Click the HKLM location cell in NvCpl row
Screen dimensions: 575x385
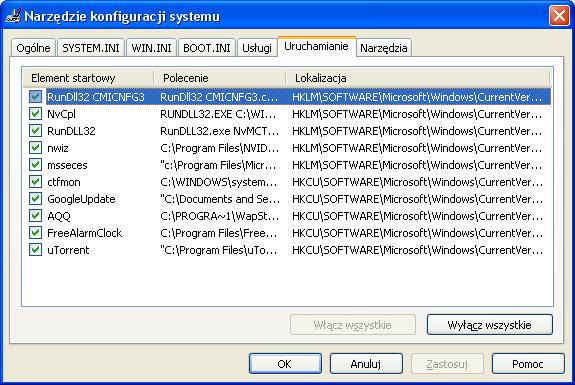[x=417, y=114]
